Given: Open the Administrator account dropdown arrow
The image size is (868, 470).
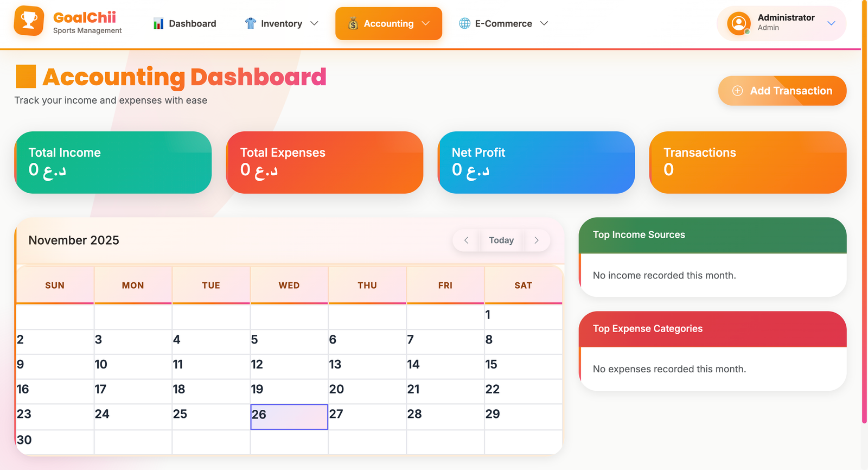Looking at the screenshot, I should point(831,23).
